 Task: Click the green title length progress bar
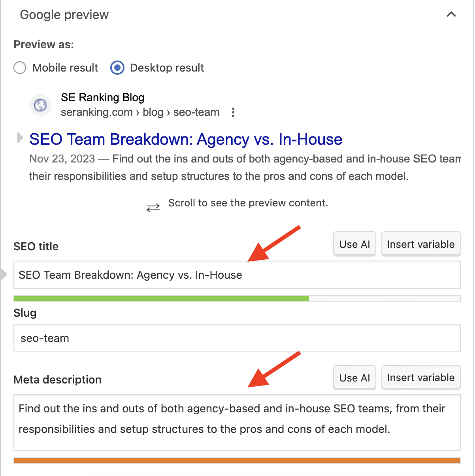click(x=158, y=298)
